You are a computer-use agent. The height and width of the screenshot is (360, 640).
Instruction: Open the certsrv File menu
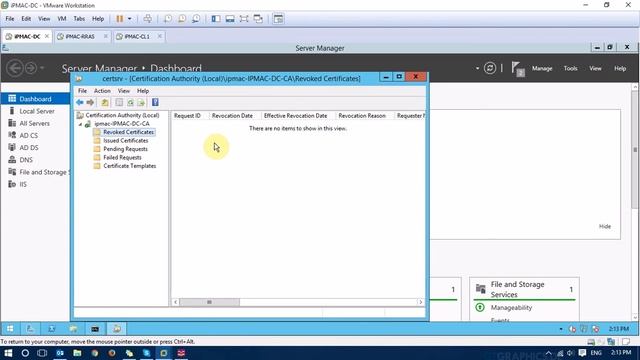coord(82,91)
